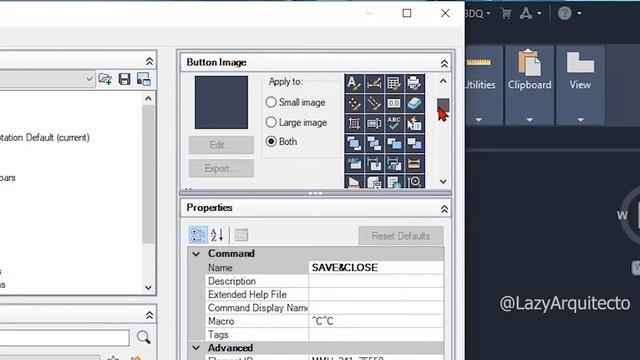Click the image list scrollbar thumb

pyautogui.click(x=443, y=105)
